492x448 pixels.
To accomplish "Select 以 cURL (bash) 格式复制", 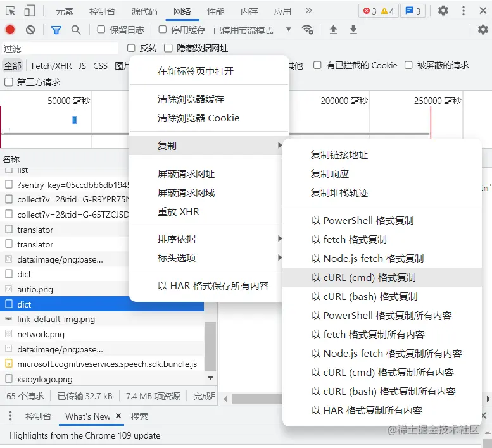I will [x=382, y=296].
